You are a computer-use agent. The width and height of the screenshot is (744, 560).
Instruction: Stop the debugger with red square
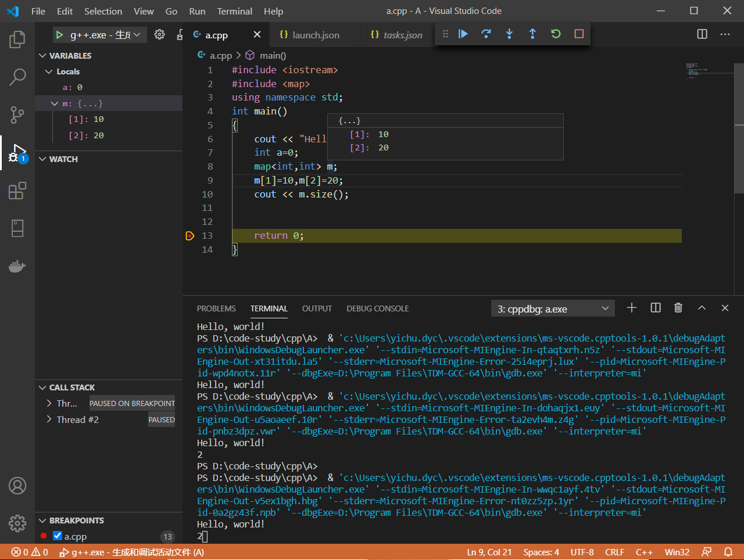pyautogui.click(x=579, y=34)
